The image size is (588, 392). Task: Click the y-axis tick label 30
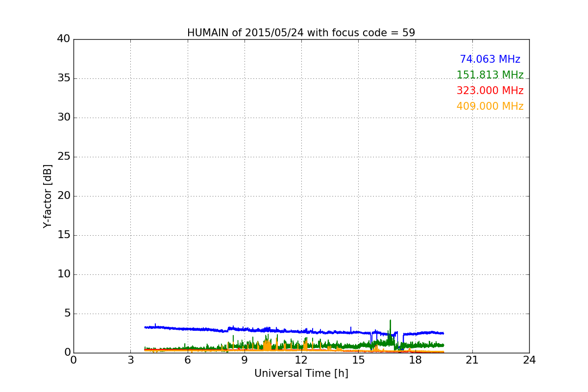point(64,118)
